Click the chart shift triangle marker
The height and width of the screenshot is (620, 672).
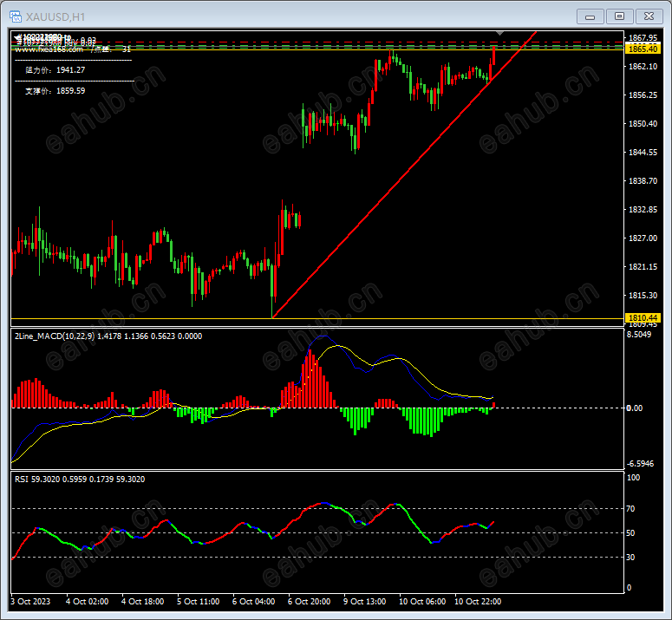tap(499, 33)
